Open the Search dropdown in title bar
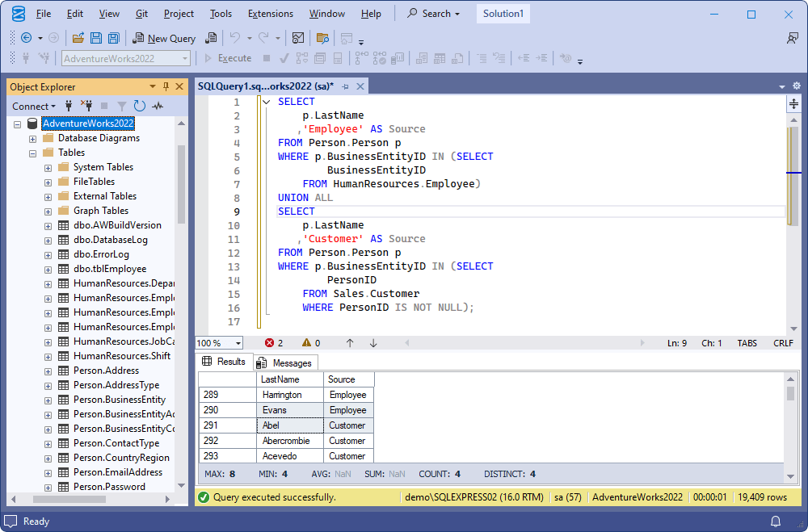The image size is (808, 532). tap(433, 14)
